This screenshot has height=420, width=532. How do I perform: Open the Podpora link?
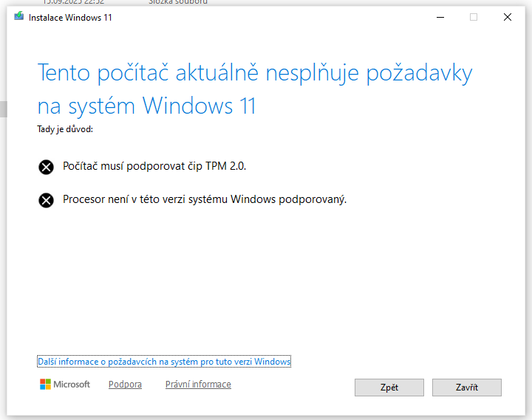coord(125,385)
